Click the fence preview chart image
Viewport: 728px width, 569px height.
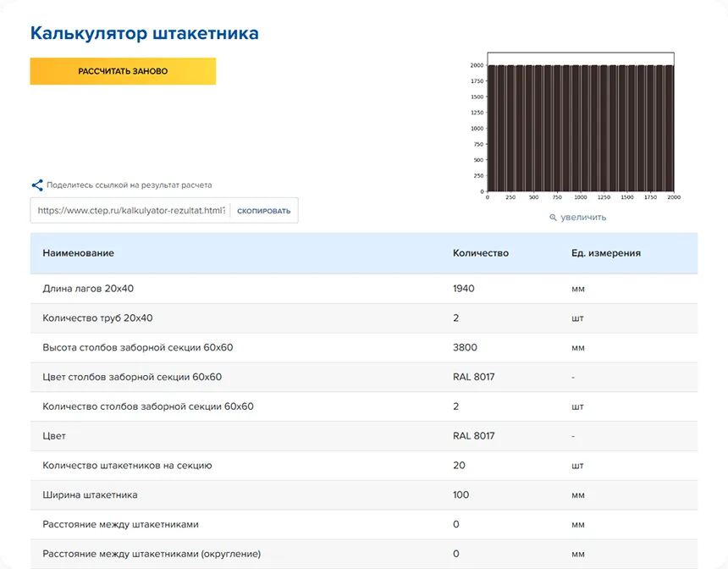click(x=580, y=127)
